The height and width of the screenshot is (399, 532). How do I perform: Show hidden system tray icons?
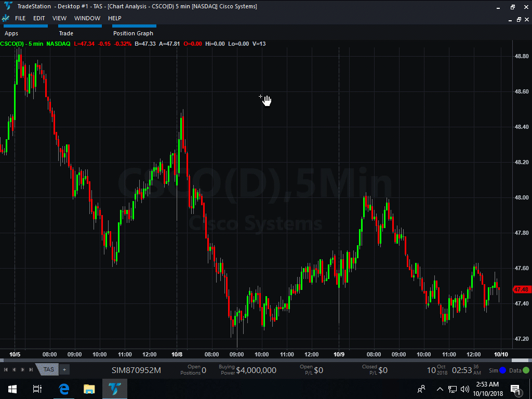(x=440, y=389)
